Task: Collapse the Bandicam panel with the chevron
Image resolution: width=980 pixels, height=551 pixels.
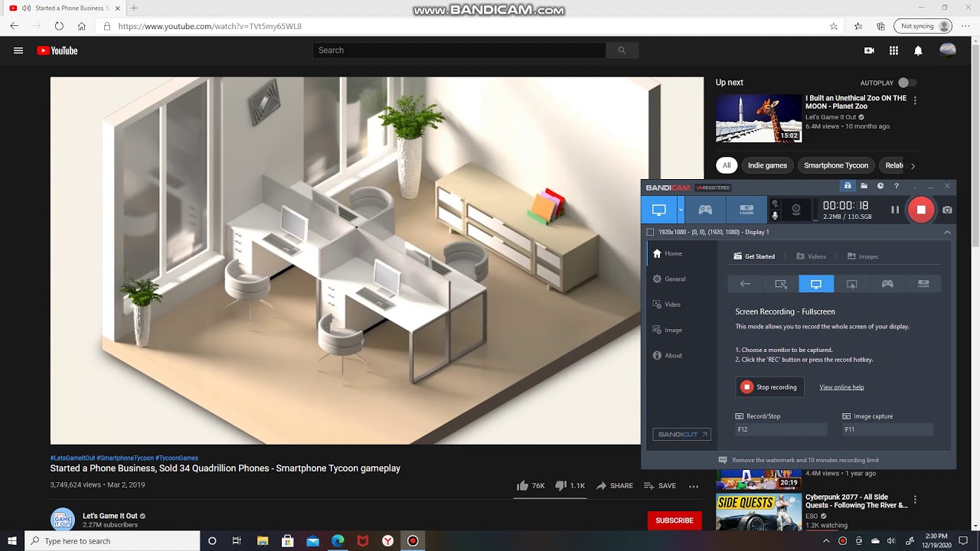Action: click(947, 232)
